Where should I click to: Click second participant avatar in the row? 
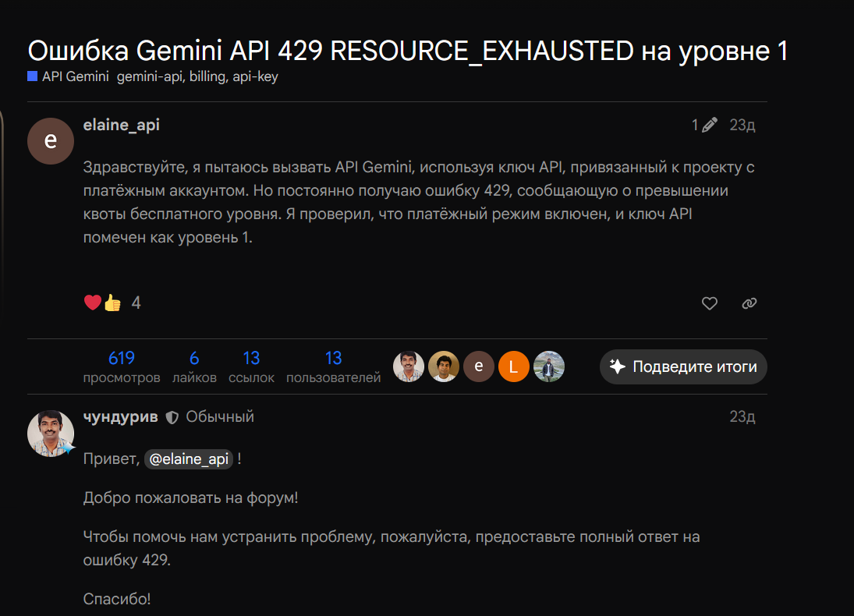click(443, 366)
